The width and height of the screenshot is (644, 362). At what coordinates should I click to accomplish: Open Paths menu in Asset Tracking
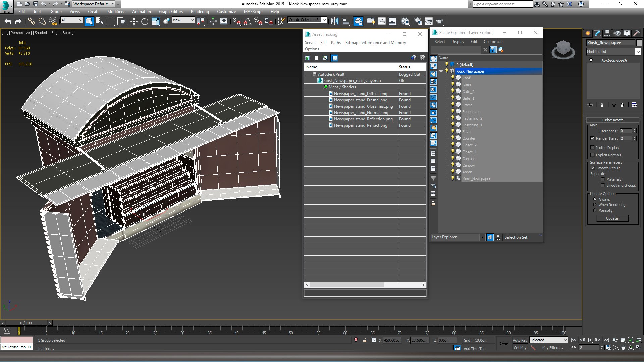[335, 43]
